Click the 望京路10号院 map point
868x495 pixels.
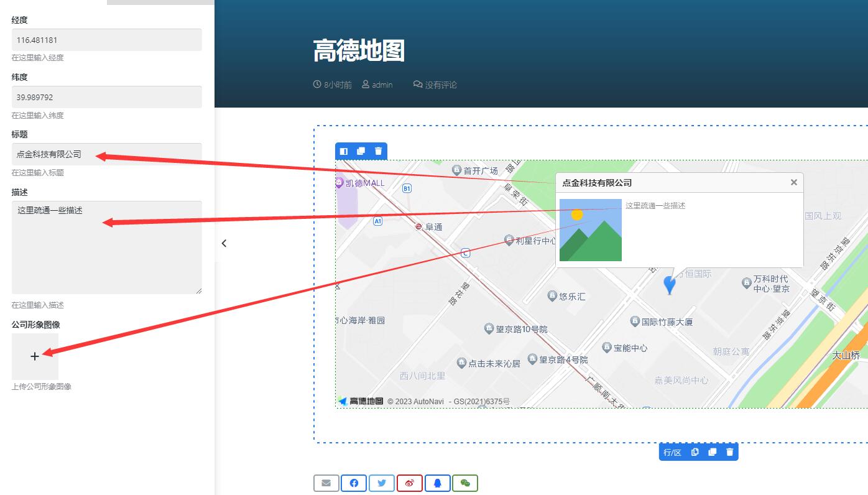click(515, 329)
